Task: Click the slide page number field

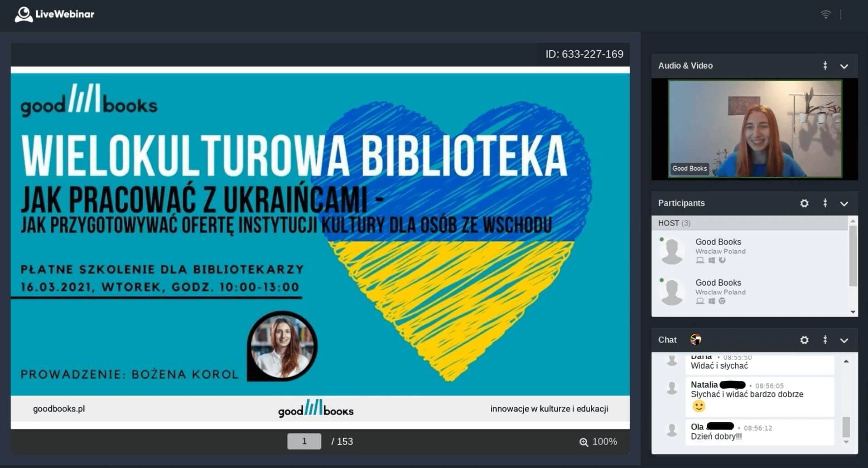Action: click(x=304, y=441)
